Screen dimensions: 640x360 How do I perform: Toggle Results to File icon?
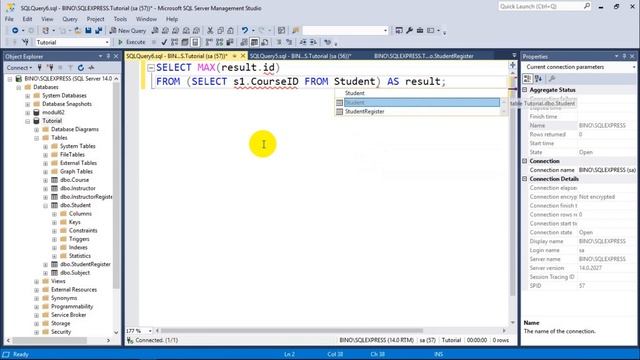(264, 42)
